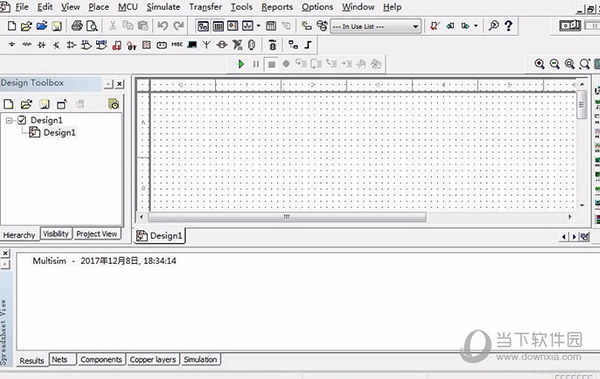Switch to the Results tab

32,361
